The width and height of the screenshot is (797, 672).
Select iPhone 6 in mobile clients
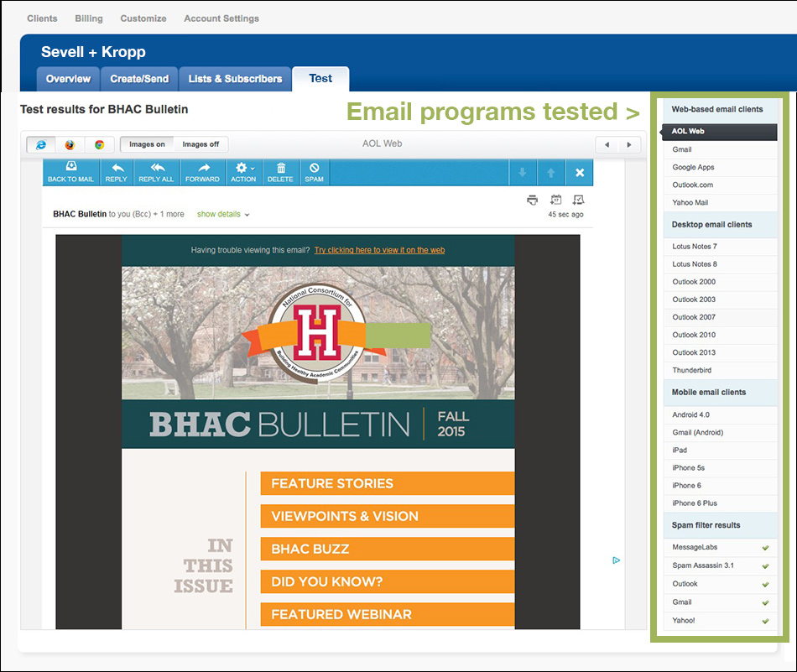coord(721,486)
